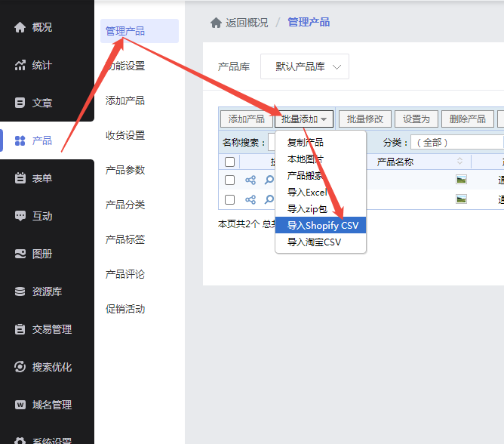Choose 导入淘宝CSV menu entry
Image resolution: width=504 pixels, height=444 pixels.
click(314, 242)
